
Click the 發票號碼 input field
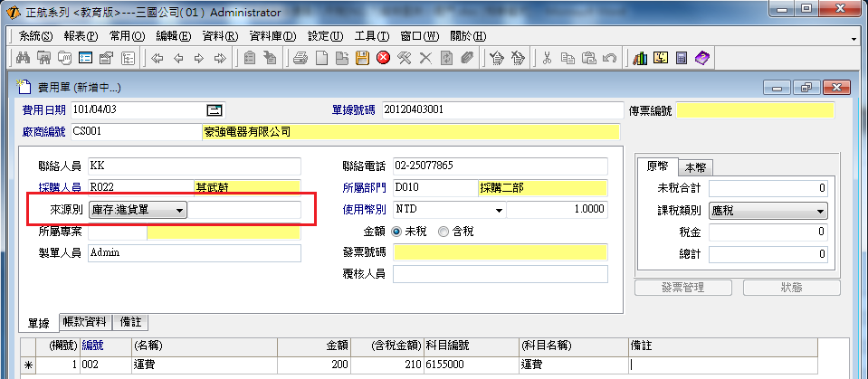tap(500, 252)
